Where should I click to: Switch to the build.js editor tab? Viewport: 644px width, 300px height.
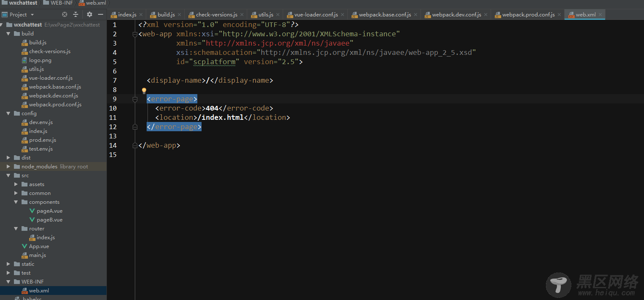(x=166, y=15)
